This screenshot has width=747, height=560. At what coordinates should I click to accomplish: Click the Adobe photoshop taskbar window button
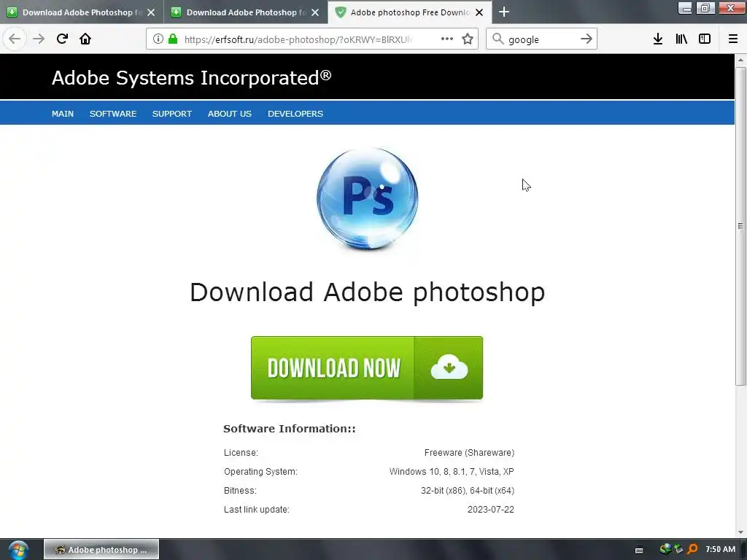point(101,550)
